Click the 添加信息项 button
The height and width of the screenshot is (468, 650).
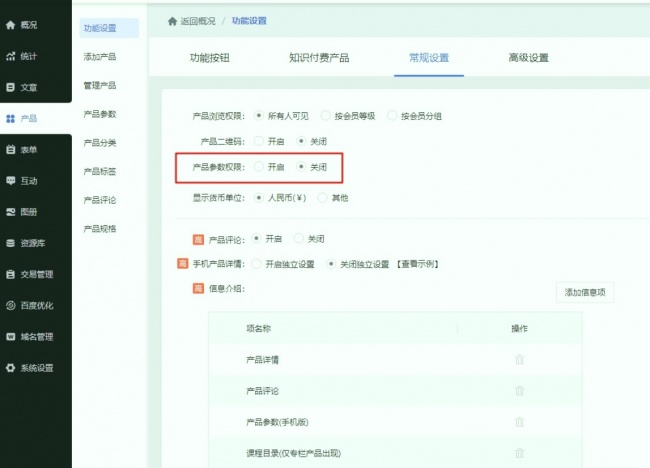click(x=585, y=293)
